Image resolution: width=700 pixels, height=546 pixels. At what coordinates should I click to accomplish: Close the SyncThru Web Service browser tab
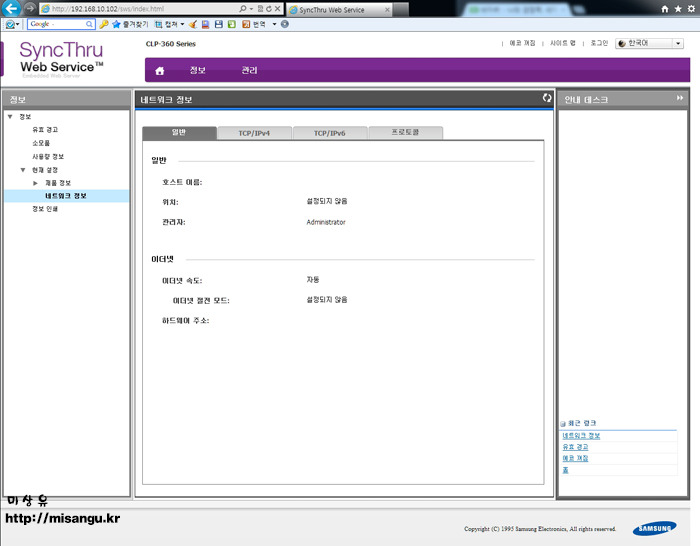click(x=387, y=9)
